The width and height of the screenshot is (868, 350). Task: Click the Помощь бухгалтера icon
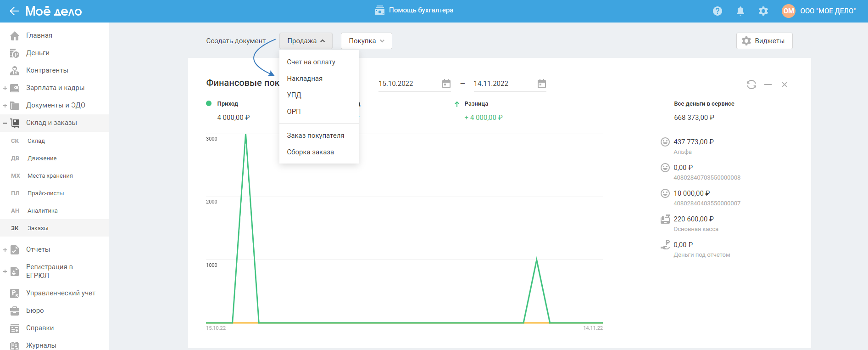pos(380,11)
